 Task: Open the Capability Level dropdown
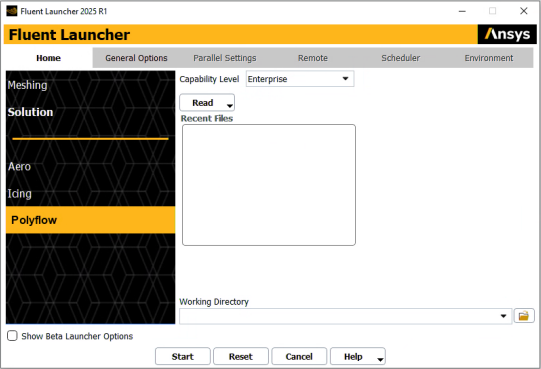300,79
